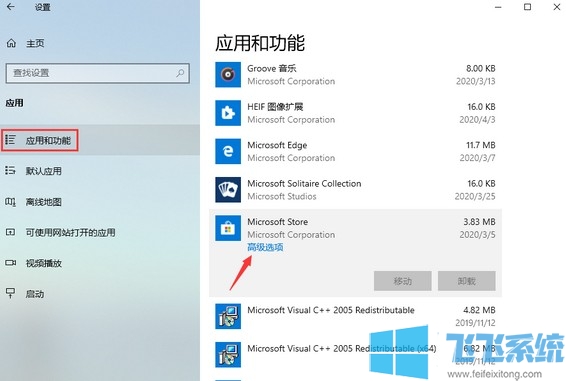The image size is (566, 381).
Task: Click Visual C++ 2005 Redistributable 4.82 MB icon
Action: 228,316
